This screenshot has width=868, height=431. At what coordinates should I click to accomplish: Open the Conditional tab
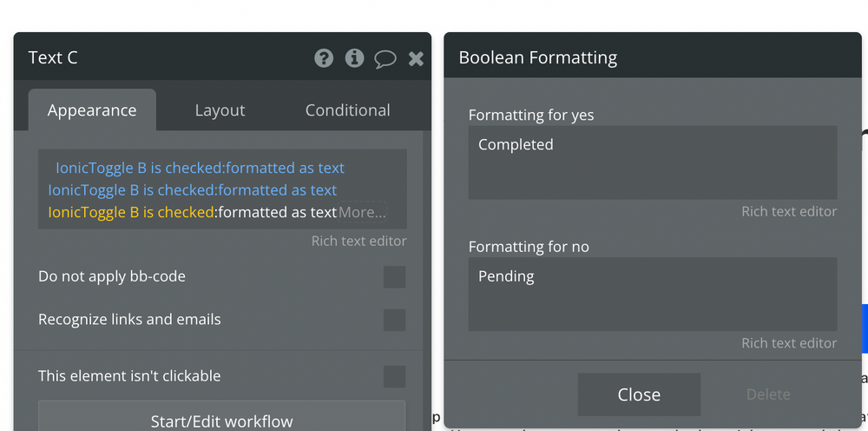[348, 110]
